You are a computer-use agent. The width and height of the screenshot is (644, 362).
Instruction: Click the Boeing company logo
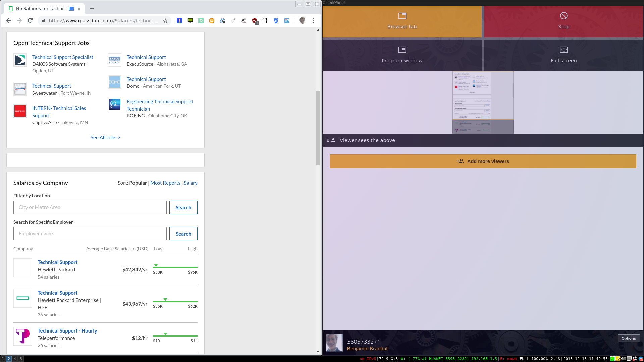point(115,104)
